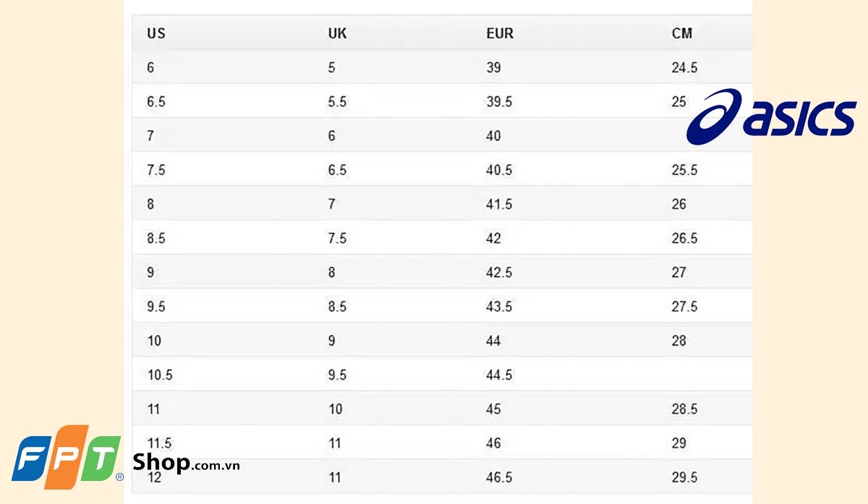Select US size 10.5 cell
Screen dimensions: 868x504
point(160,375)
